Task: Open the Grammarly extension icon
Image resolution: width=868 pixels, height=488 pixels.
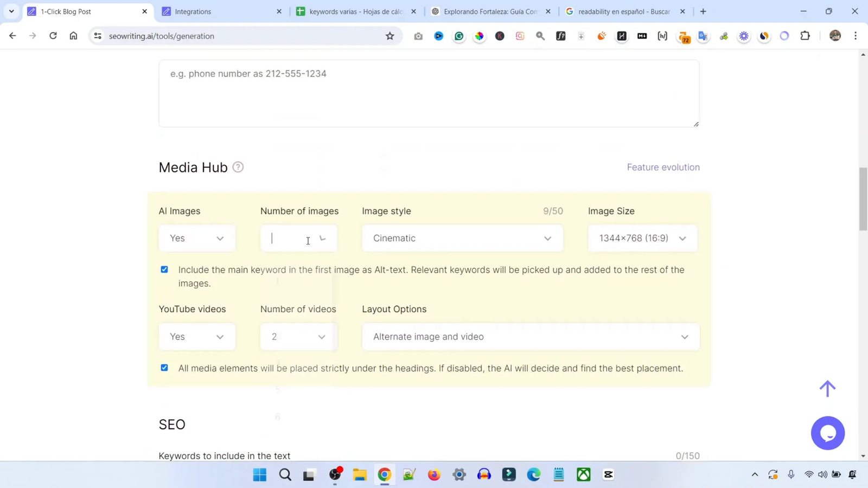Action: pos(459,36)
